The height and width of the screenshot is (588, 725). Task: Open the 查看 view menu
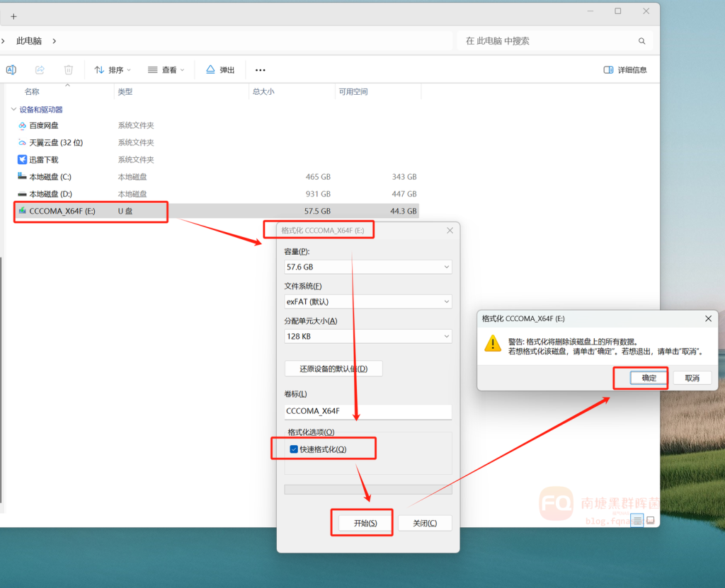(166, 70)
